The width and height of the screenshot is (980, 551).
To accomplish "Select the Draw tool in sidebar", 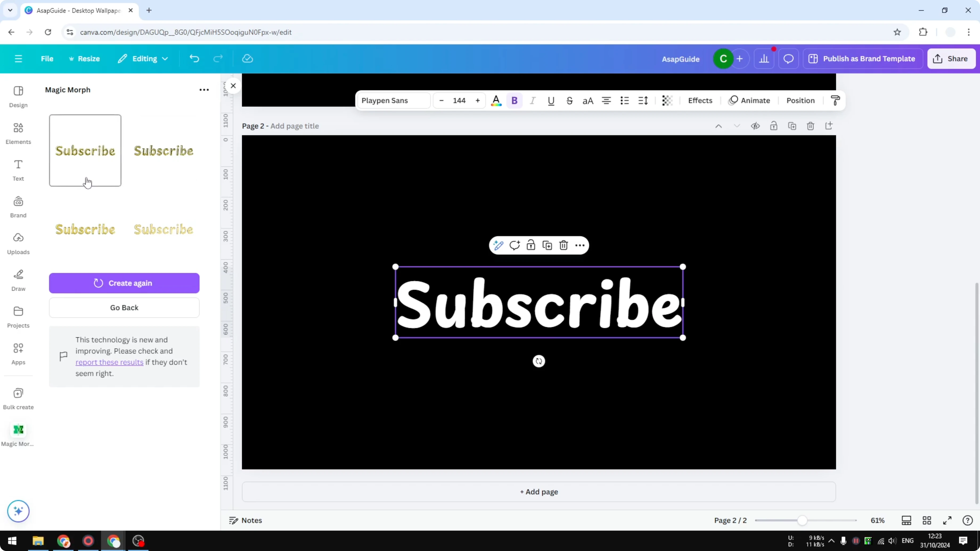I will 18,280.
